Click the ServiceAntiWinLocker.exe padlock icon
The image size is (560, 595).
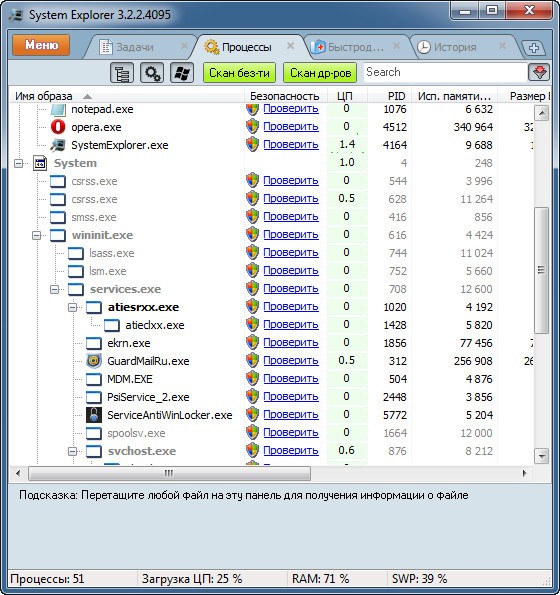point(93,415)
